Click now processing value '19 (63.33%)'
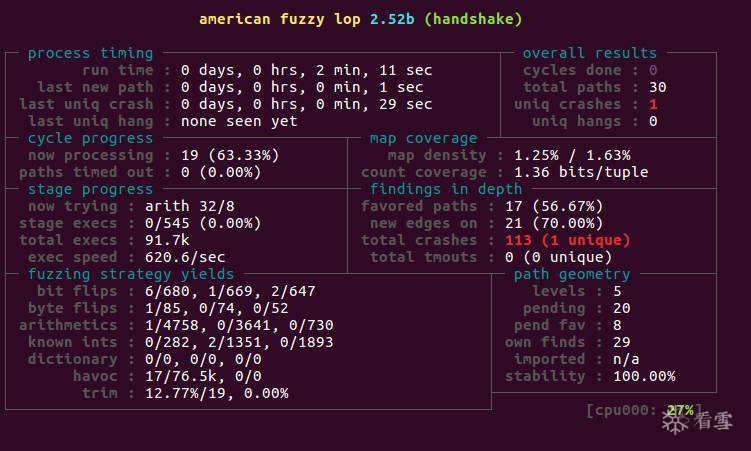The height and width of the screenshot is (451, 751). (230, 155)
